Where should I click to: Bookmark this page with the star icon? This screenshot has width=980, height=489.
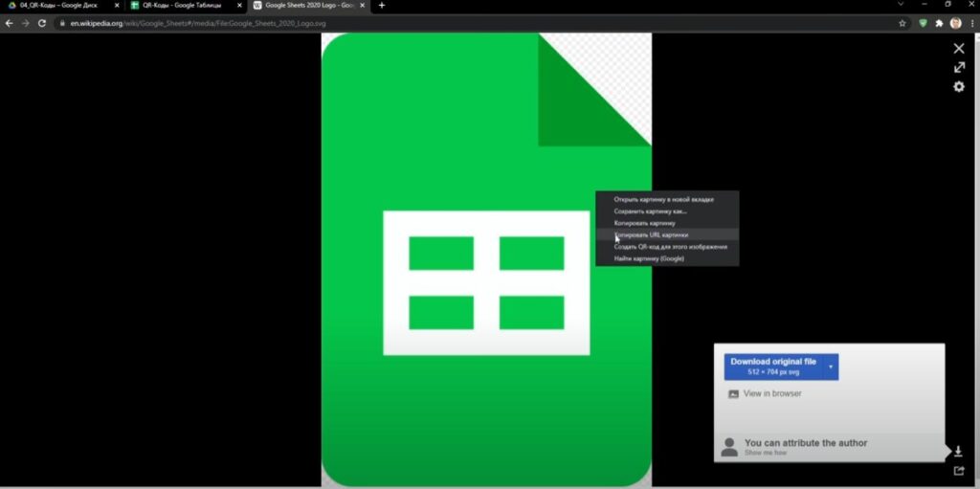coord(902,22)
